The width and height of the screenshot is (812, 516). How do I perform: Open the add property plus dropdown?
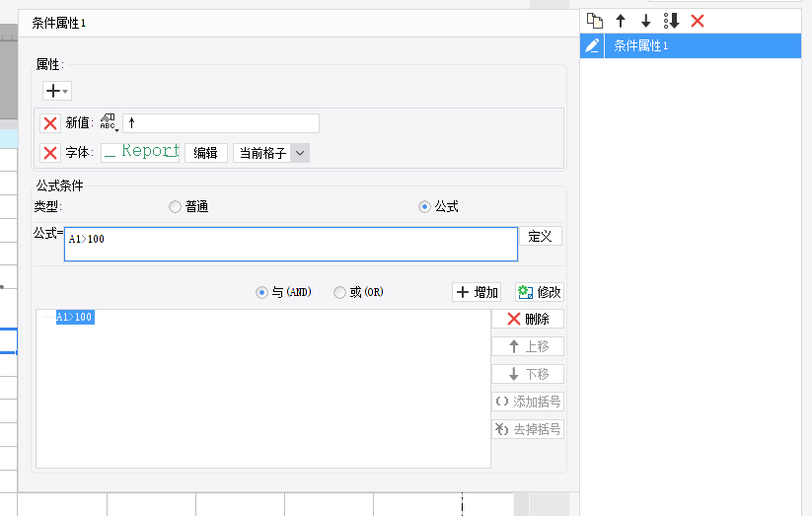(x=56, y=91)
